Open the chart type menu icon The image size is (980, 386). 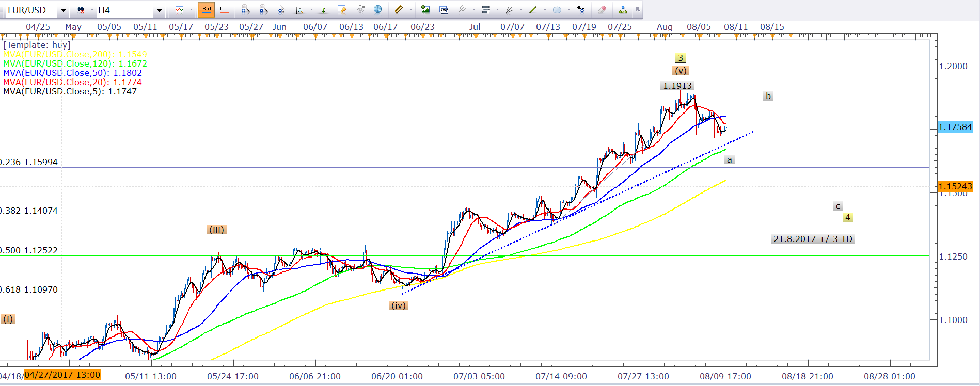pos(180,9)
